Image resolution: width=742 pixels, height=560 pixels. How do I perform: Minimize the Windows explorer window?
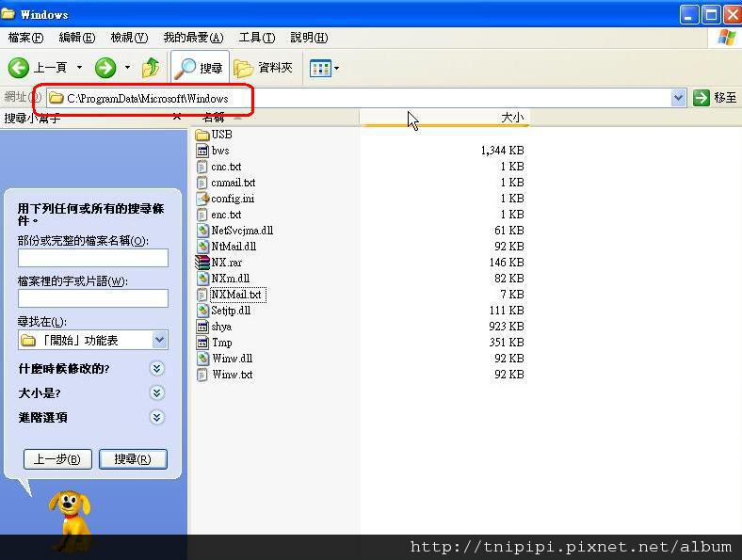pyautogui.click(x=689, y=15)
